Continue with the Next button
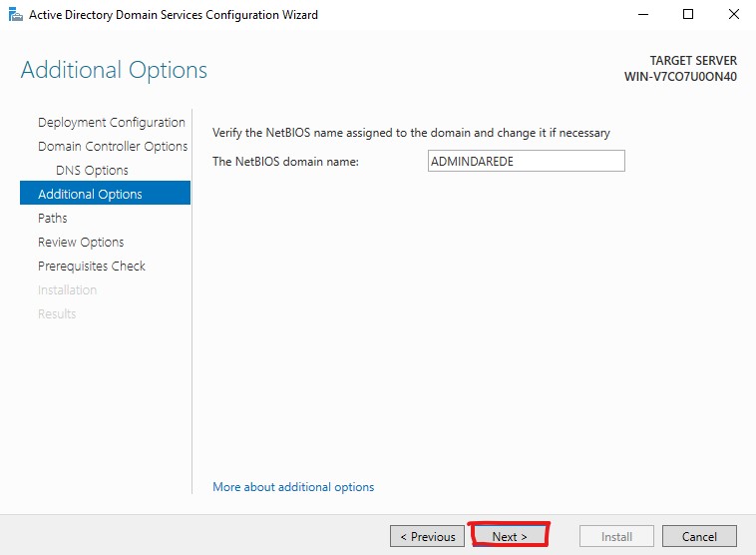This screenshot has height=555, width=756. coord(509,536)
